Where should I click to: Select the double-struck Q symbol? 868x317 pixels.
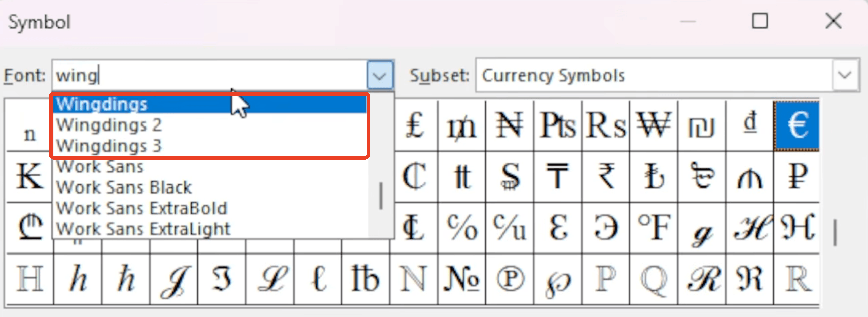tap(654, 280)
